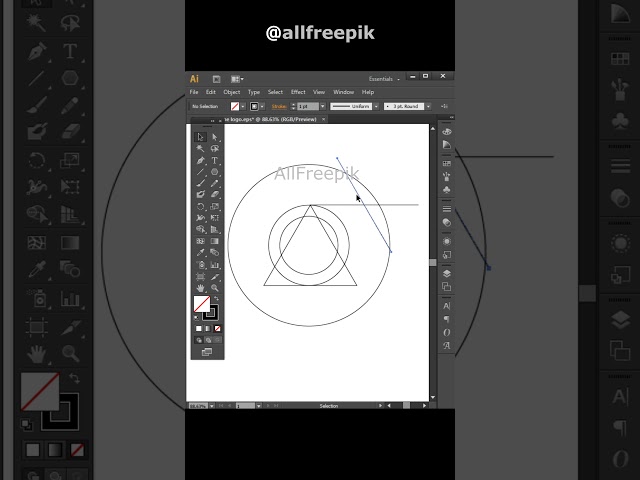Image resolution: width=640 pixels, height=480 pixels.
Task: Reset default fill and stroke
Action: pos(196,317)
